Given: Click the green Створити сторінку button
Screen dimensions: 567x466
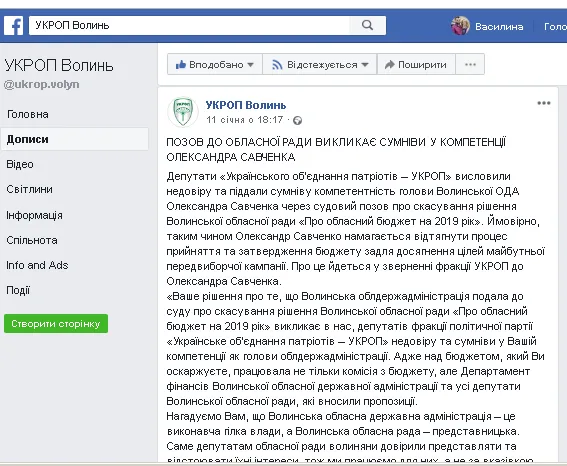Looking at the screenshot, I should pos(56,324).
